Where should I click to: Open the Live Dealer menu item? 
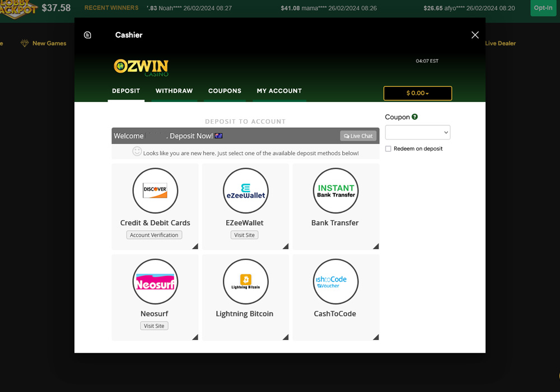coord(500,43)
